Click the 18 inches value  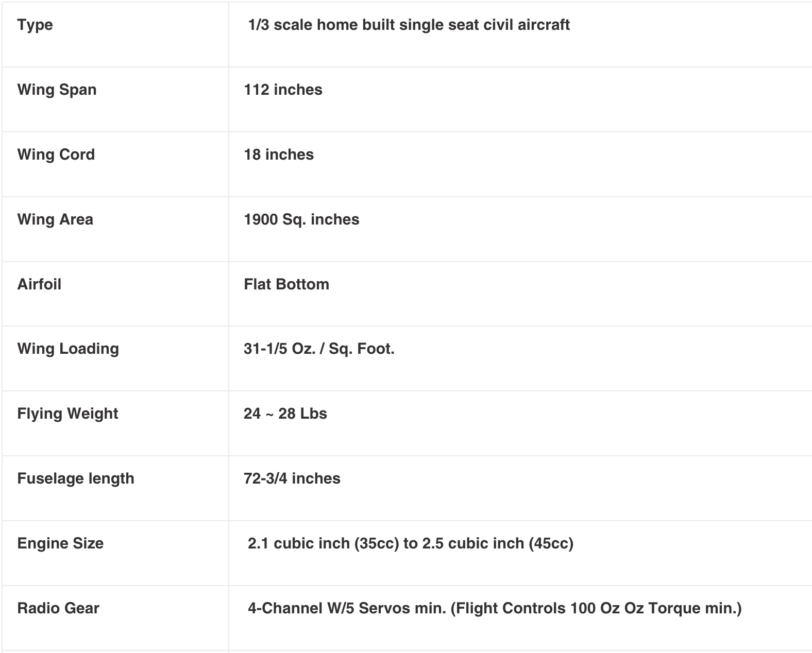(279, 154)
